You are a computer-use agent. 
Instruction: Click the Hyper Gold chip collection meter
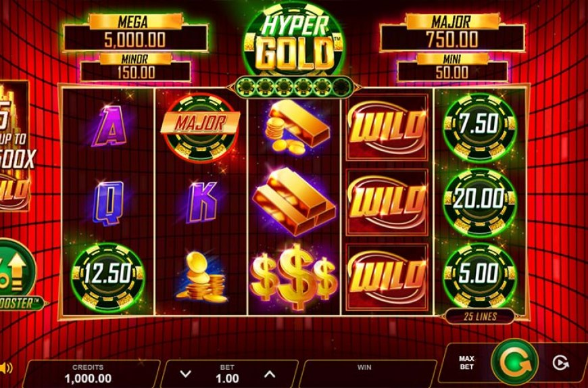295,87
